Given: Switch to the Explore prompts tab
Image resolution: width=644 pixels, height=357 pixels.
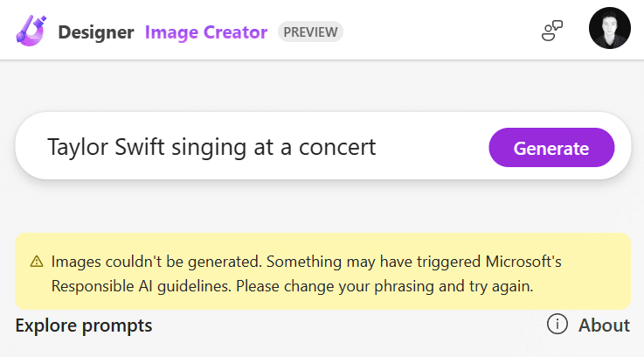Looking at the screenshot, I should tap(84, 325).
